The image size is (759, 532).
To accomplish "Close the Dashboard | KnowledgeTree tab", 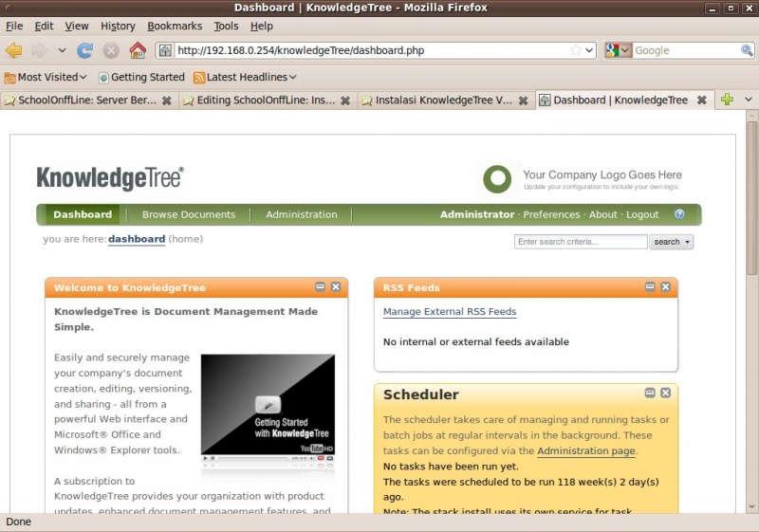I will [x=701, y=101].
